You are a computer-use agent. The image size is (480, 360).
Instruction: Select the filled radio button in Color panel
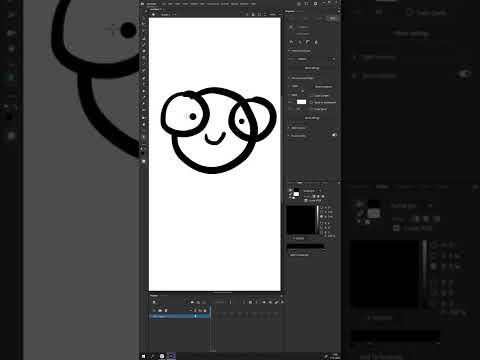pos(321,217)
